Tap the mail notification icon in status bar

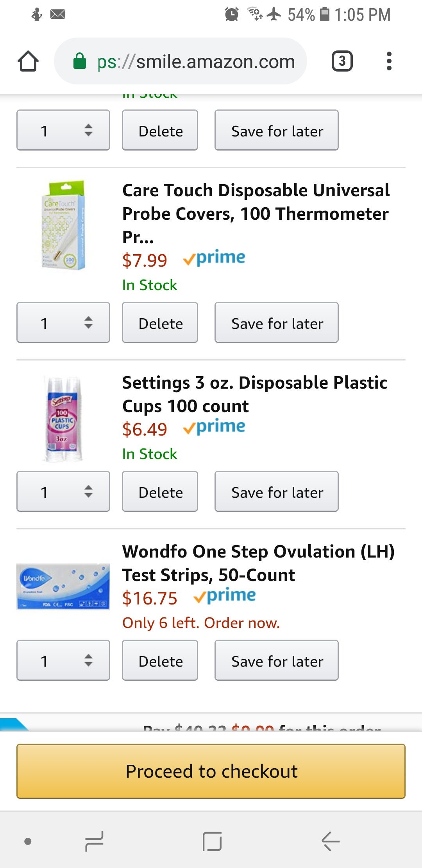58,14
